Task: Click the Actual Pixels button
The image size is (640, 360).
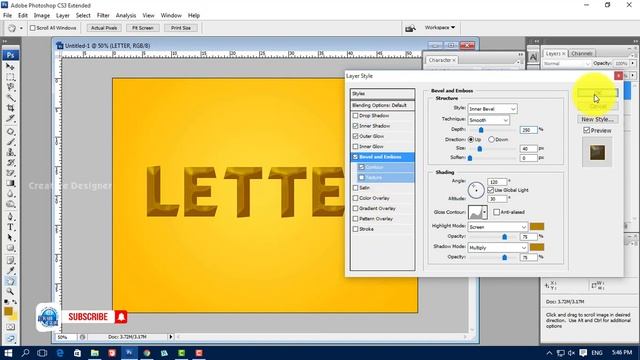Action: coord(104,28)
